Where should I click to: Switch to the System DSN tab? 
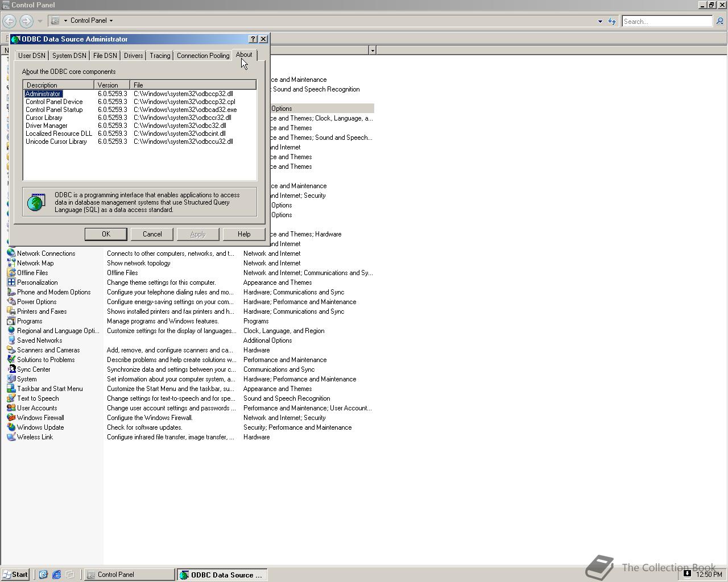click(x=69, y=56)
